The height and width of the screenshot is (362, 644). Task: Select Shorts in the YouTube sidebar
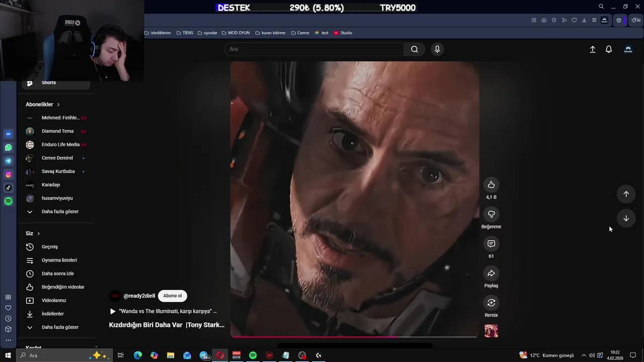point(56,83)
